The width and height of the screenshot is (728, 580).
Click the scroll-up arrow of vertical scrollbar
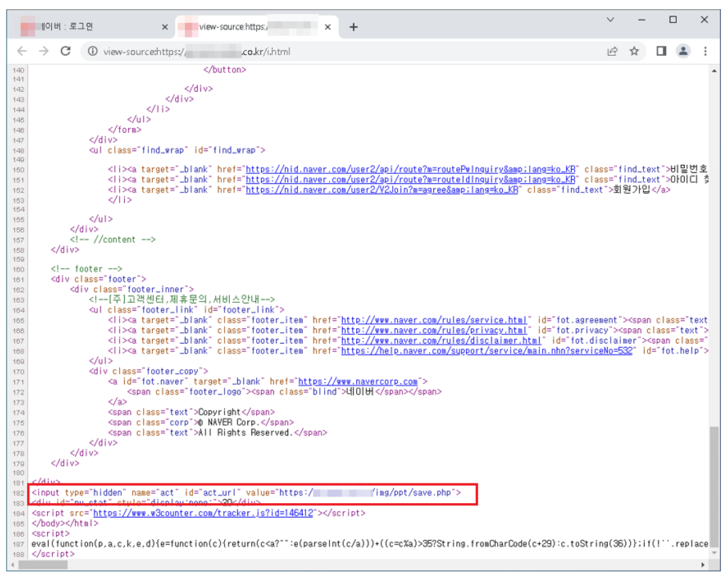click(714, 71)
